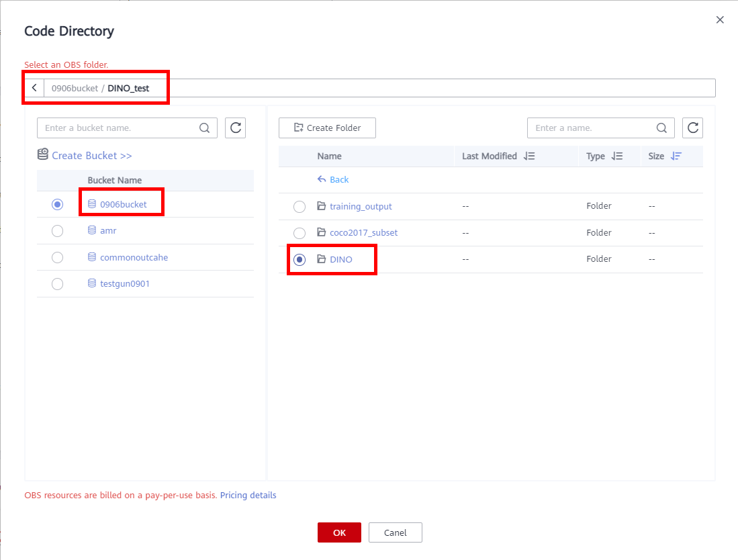Open the DINO folder
The width and height of the screenshot is (738, 560).
tap(341, 259)
